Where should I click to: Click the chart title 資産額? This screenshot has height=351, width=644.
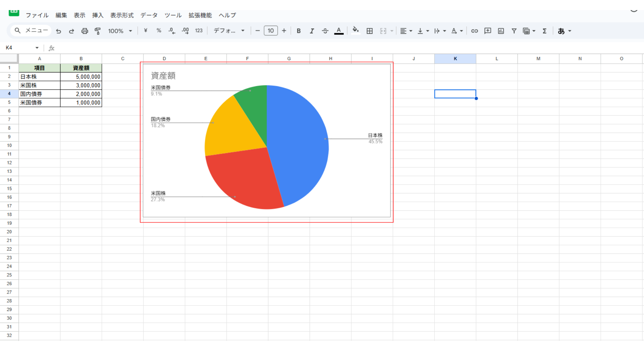[x=163, y=76]
